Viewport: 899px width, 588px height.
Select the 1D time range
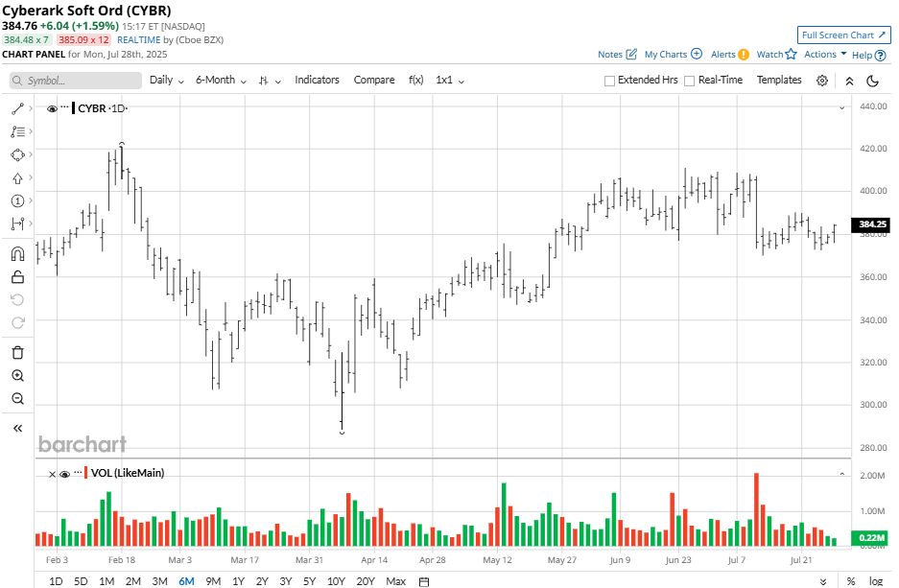tap(56, 581)
